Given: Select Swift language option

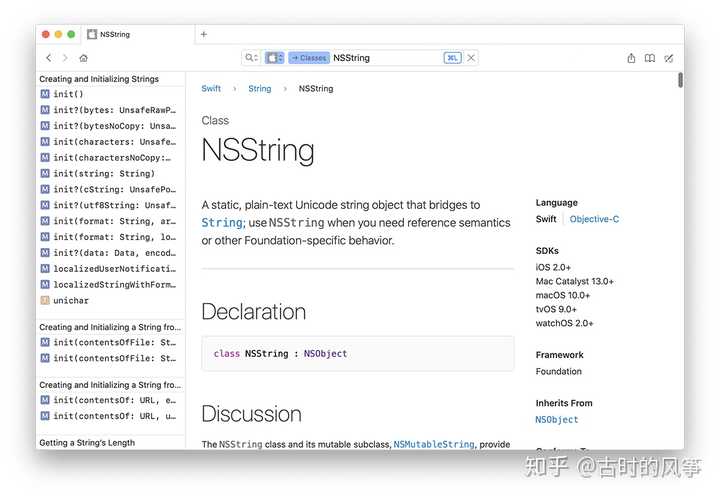Looking at the screenshot, I should tap(546, 219).
